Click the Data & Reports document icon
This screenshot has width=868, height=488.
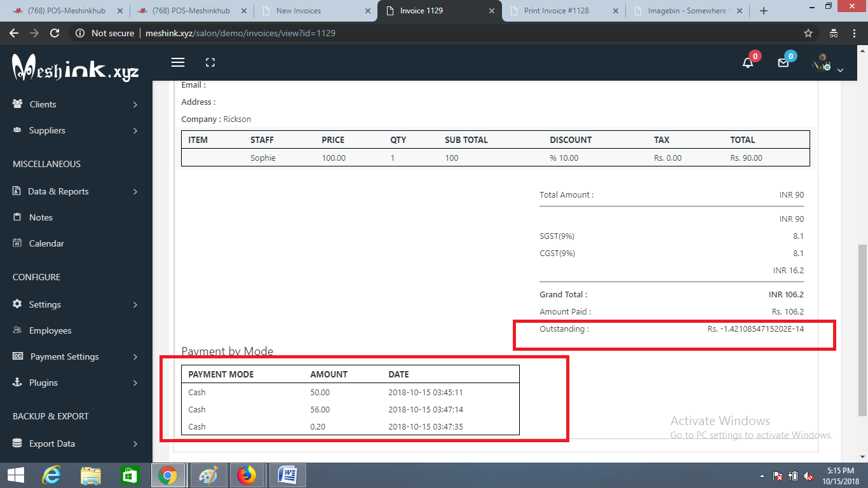pyautogui.click(x=17, y=191)
